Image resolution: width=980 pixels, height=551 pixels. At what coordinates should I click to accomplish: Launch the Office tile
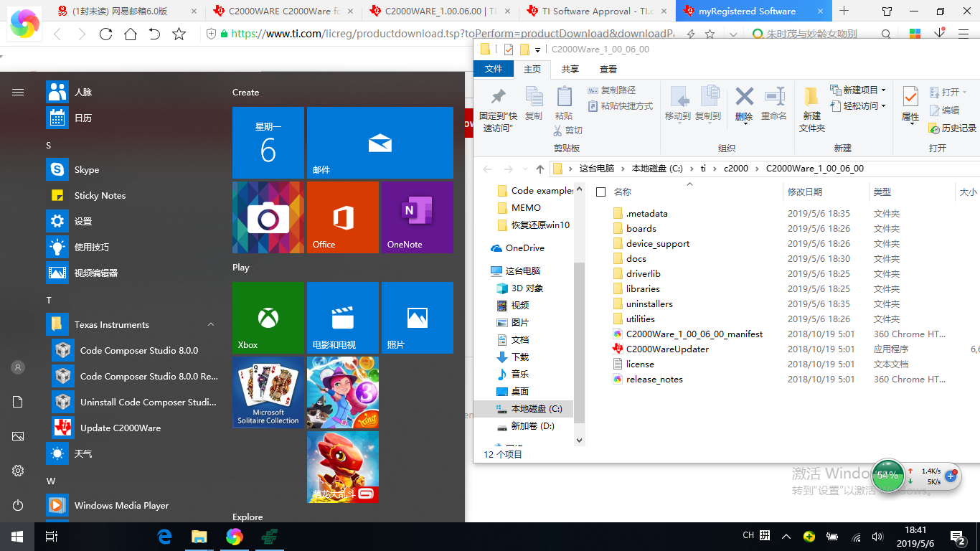[x=342, y=217]
